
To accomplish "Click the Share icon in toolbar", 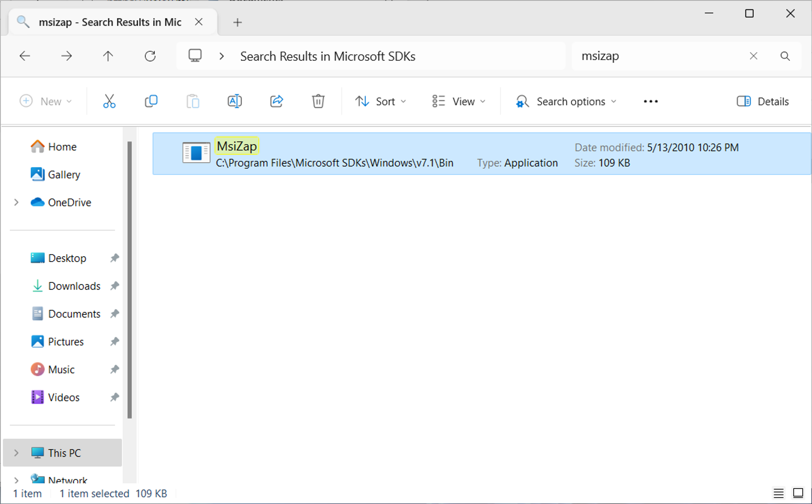I will [x=276, y=101].
